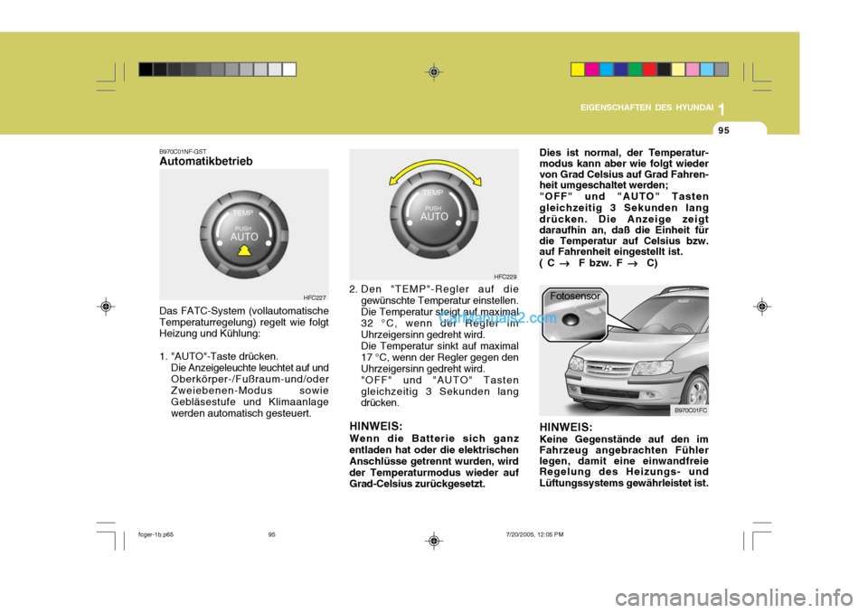The height and width of the screenshot is (613, 868).
Task: Click the paragraph starting Das FATC-System
Action: click(x=244, y=322)
